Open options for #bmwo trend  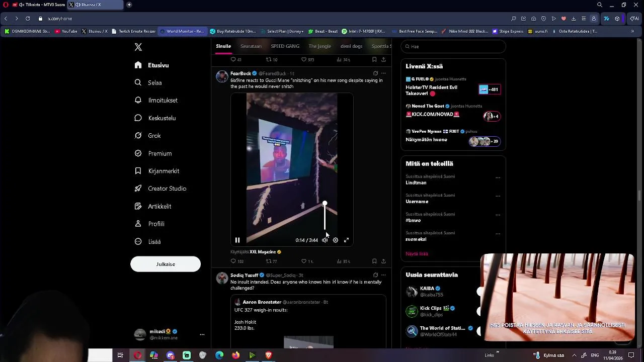[498, 215]
